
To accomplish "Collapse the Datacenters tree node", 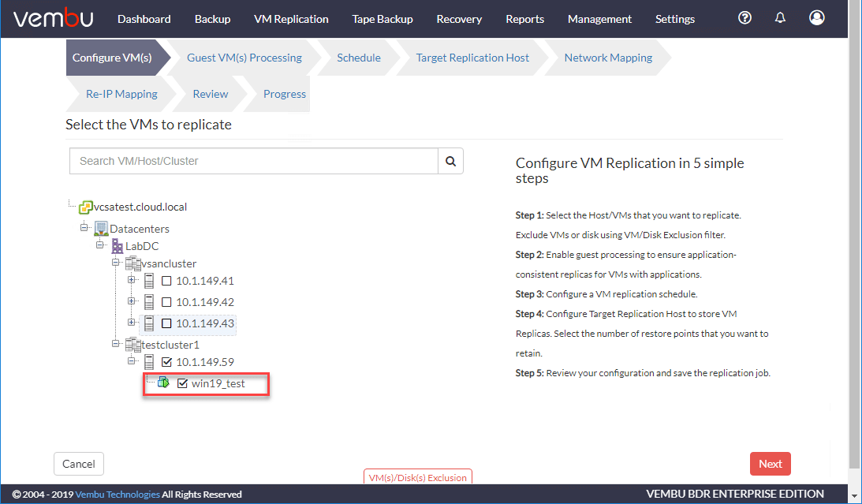I will tap(84, 226).
